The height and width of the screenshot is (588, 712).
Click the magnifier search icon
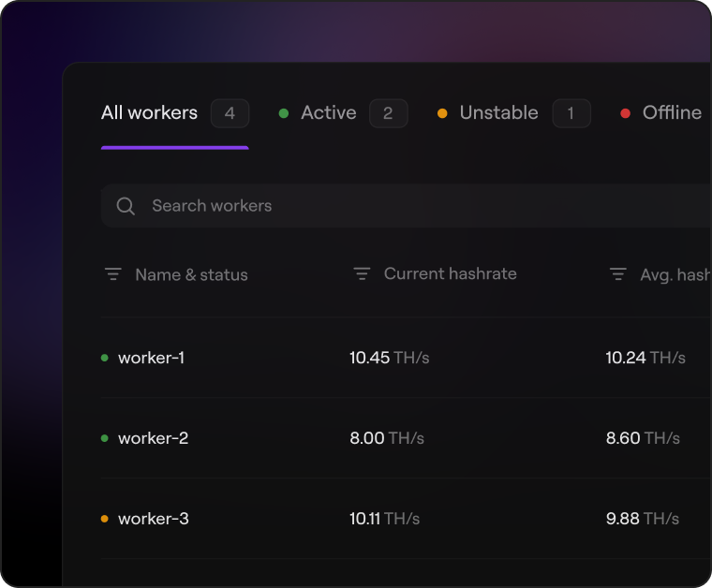[126, 206]
